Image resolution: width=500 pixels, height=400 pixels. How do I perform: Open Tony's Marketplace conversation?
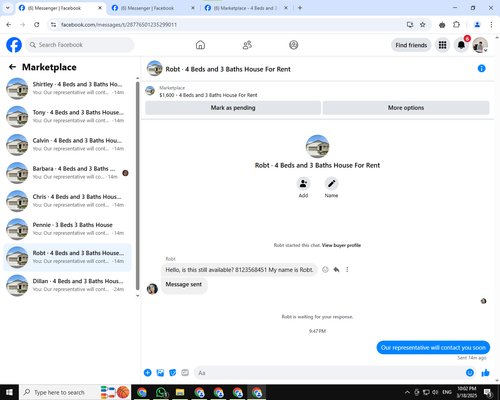67,116
